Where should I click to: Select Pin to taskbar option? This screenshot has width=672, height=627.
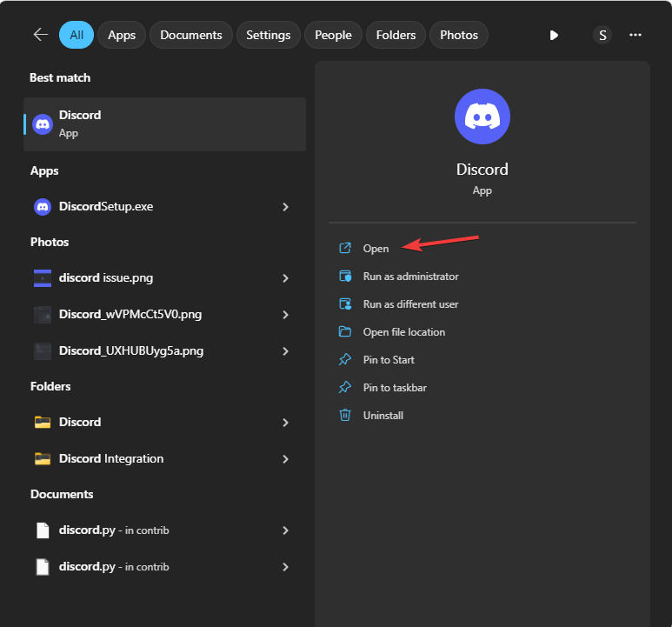point(395,388)
